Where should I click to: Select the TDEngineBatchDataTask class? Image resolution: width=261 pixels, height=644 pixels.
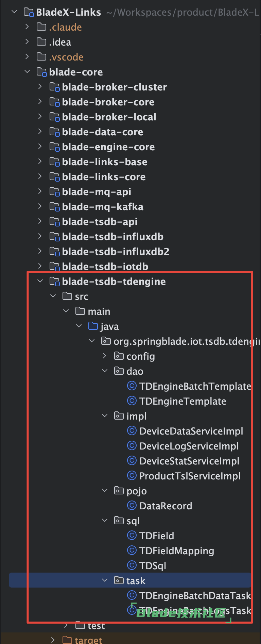point(195,596)
